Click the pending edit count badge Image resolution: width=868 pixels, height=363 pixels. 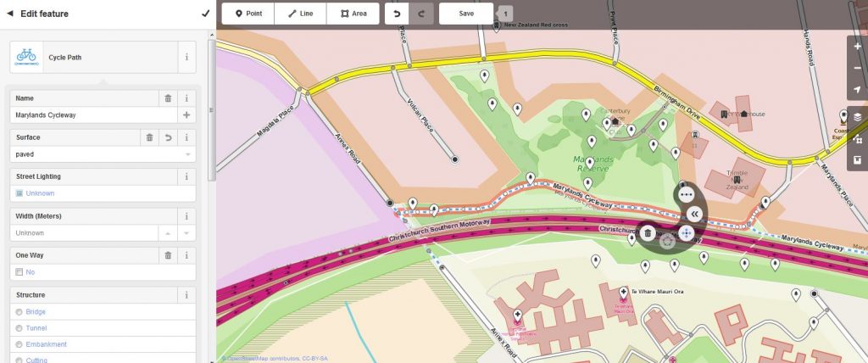(507, 14)
